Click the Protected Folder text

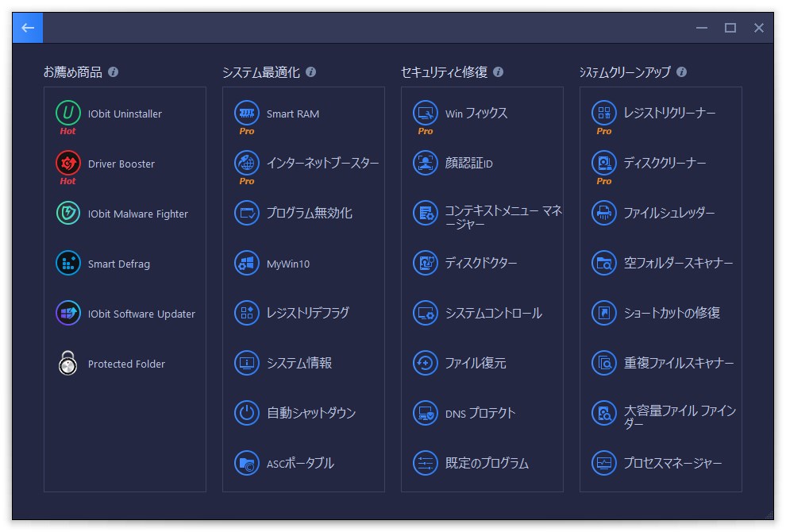click(x=126, y=364)
